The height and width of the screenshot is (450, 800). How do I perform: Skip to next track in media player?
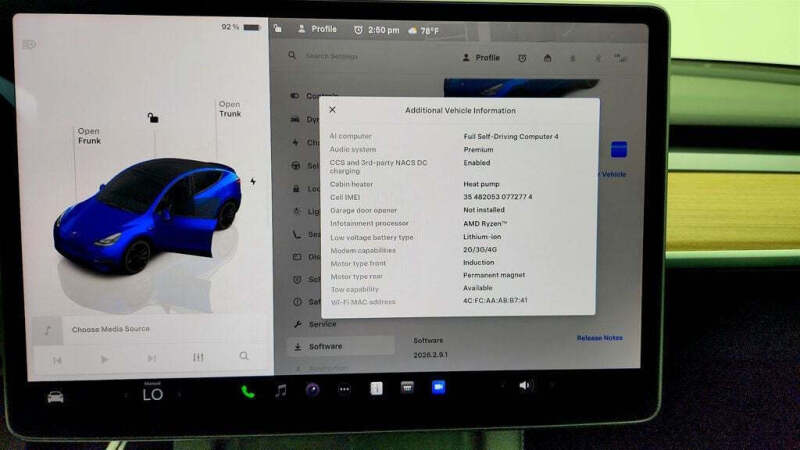[x=152, y=358]
